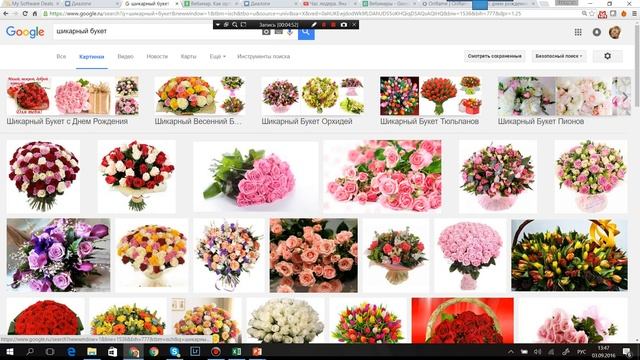Open the Безопасный поиск dropdown

coord(559,56)
